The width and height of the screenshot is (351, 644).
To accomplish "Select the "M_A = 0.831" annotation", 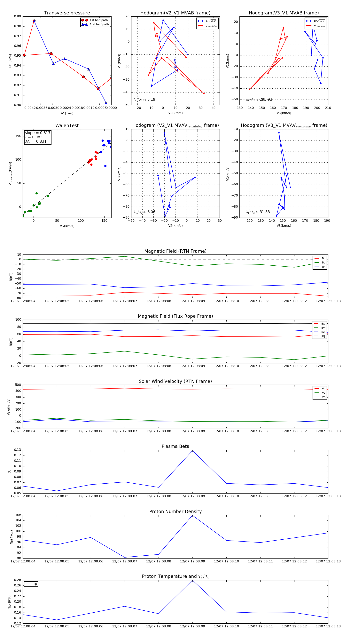I will [36, 141].
